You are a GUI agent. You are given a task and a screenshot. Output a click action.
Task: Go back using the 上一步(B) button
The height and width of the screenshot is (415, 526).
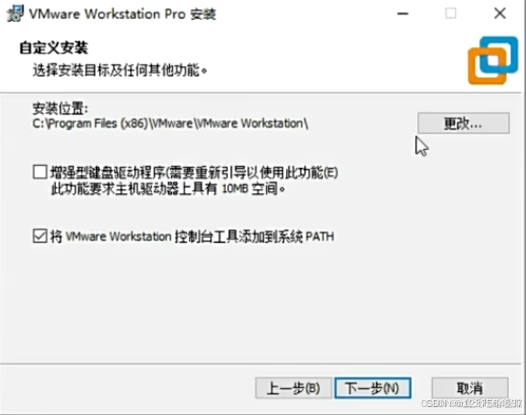[294, 388]
